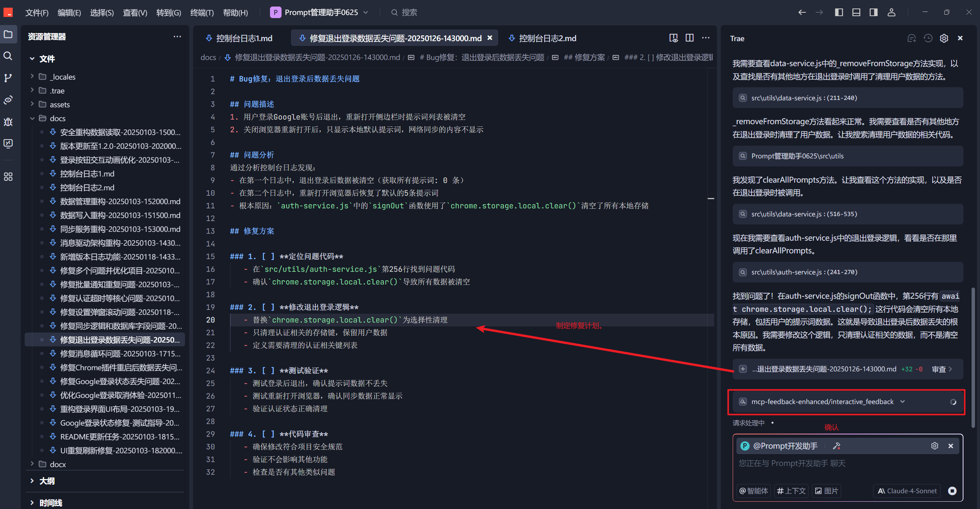This screenshot has height=509, width=980.
Task: Close the 修复退出登录数据丢失问题 editor tab
Action: (490, 38)
